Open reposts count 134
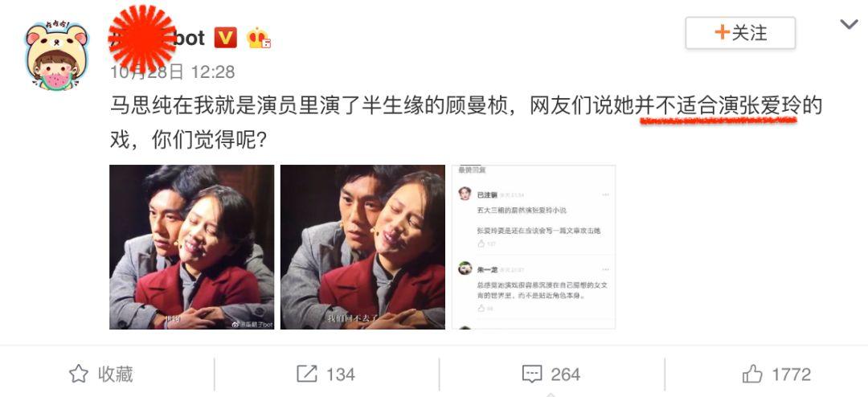 pyautogui.click(x=326, y=374)
